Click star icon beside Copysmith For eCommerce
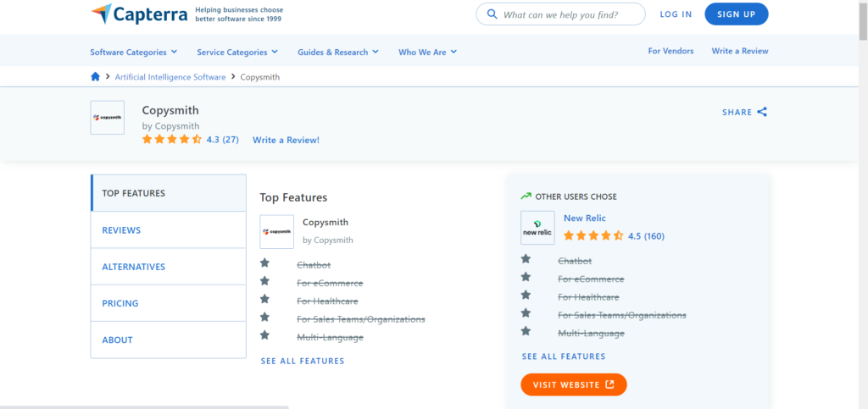Image resolution: width=868 pixels, height=409 pixels. (x=264, y=281)
